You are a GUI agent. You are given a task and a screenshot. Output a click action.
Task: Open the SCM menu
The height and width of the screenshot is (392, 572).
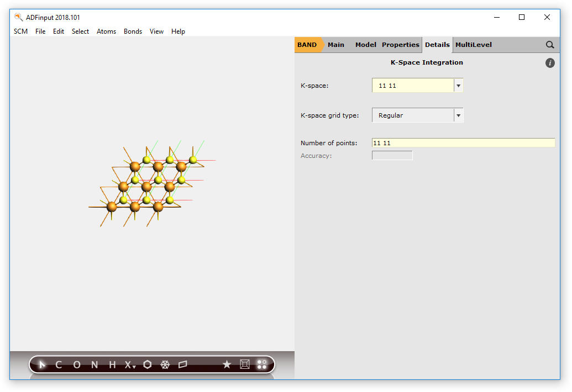tap(21, 31)
